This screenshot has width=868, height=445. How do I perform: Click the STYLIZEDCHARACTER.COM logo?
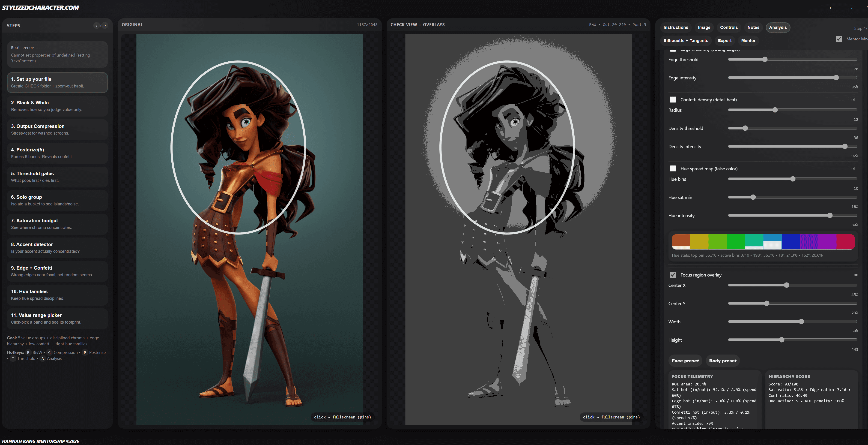40,8
